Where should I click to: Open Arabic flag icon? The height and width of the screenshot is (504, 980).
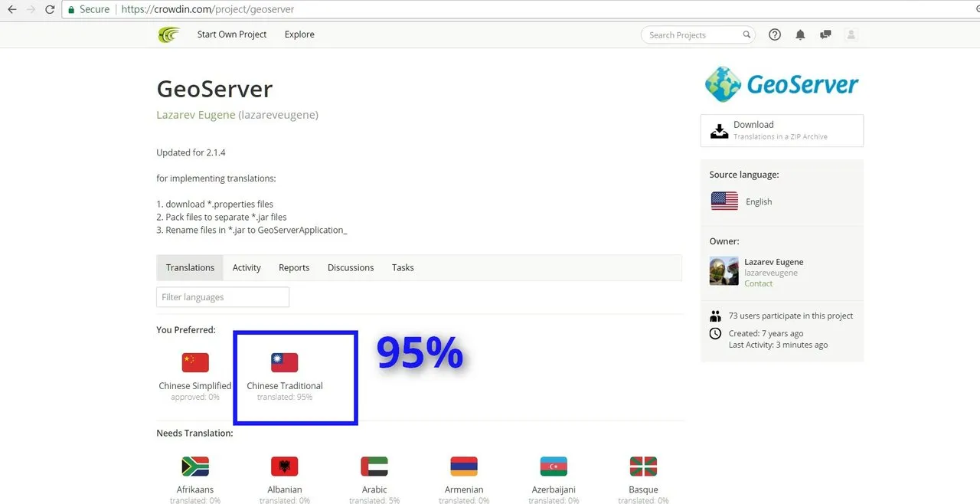click(374, 466)
